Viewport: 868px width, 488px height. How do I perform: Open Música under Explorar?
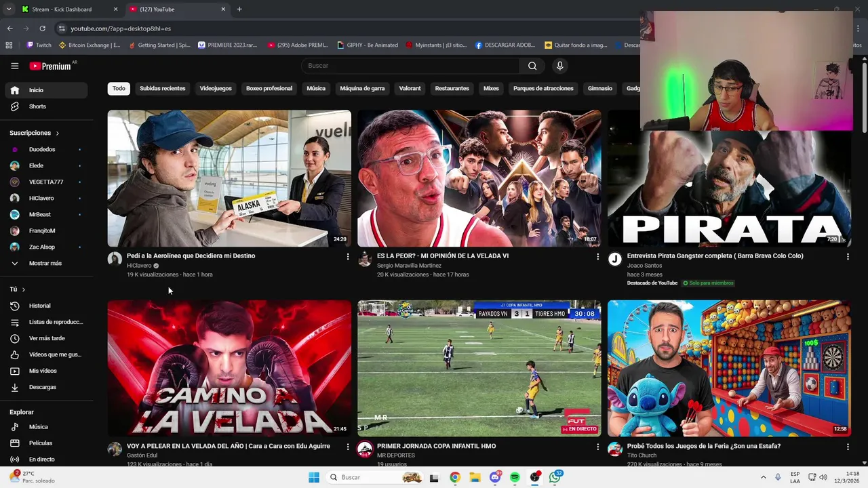[x=46, y=427]
